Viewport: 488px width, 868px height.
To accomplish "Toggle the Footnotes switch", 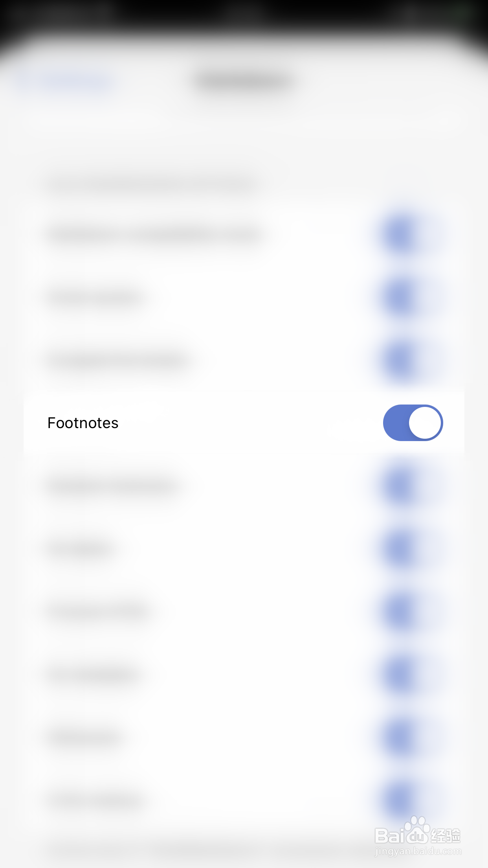I will click(x=413, y=423).
